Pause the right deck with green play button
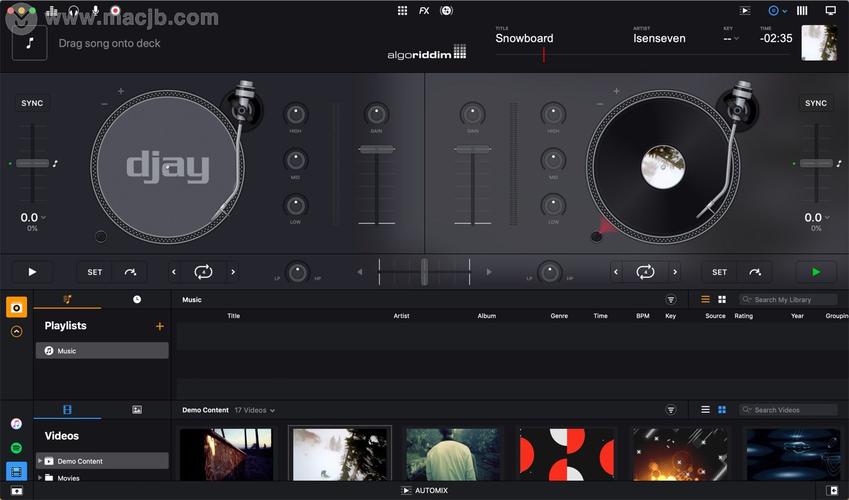 coord(816,272)
